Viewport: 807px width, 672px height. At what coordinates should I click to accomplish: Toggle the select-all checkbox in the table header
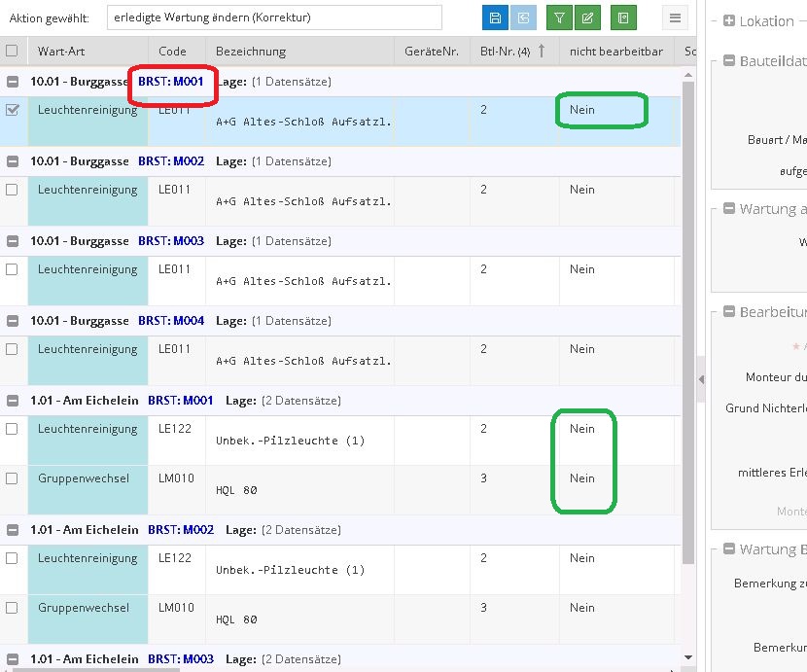coord(13,52)
